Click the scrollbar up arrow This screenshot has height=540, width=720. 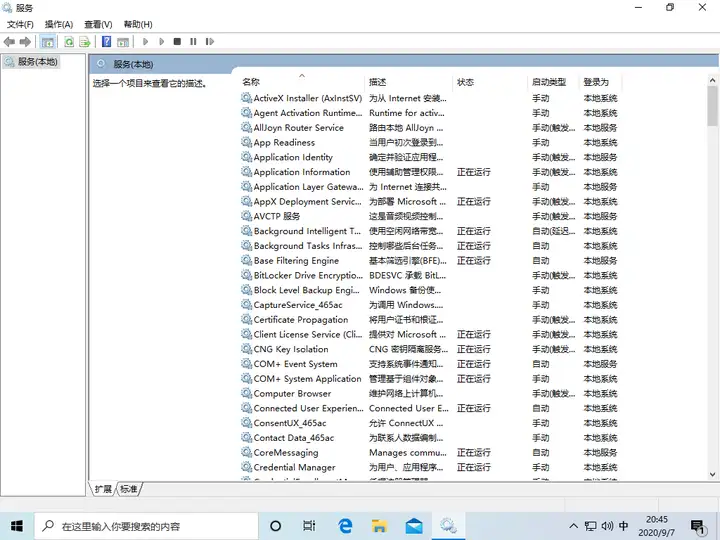(712, 80)
